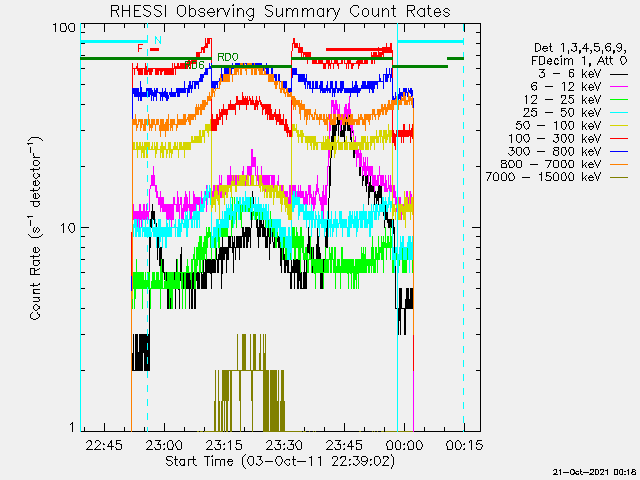Click the '22:45' x-axis tick label
This screenshot has height=480, width=640.
coord(104,445)
